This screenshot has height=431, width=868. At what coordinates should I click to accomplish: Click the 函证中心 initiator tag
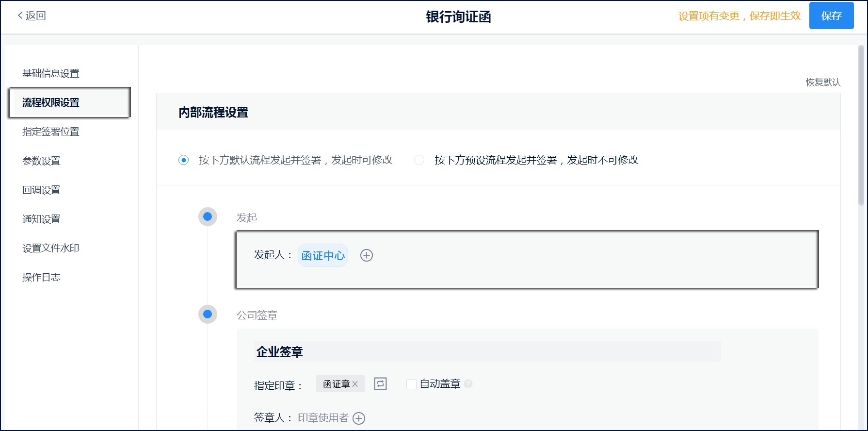pyautogui.click(x=323, y=255)
